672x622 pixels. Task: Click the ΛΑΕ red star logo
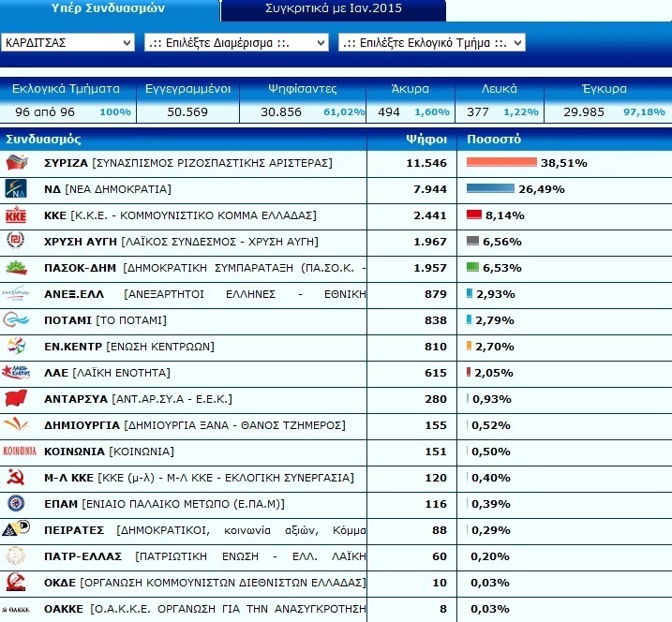point(16,372)
